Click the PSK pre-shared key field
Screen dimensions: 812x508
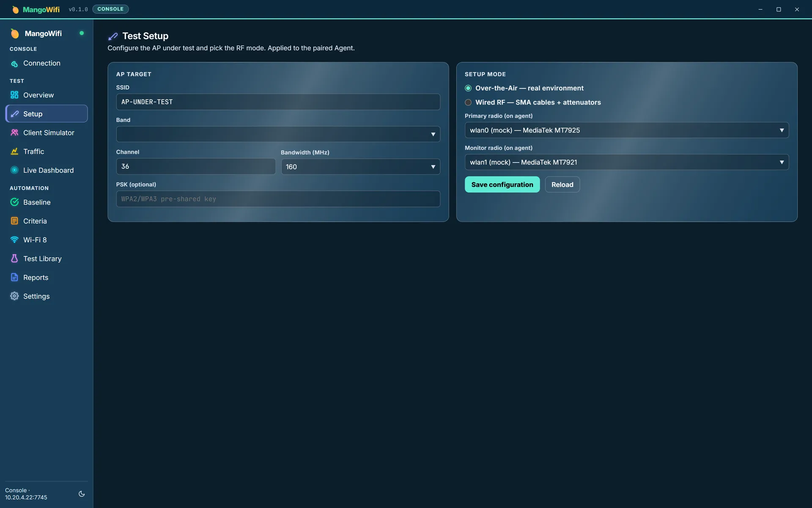point(278,199)
